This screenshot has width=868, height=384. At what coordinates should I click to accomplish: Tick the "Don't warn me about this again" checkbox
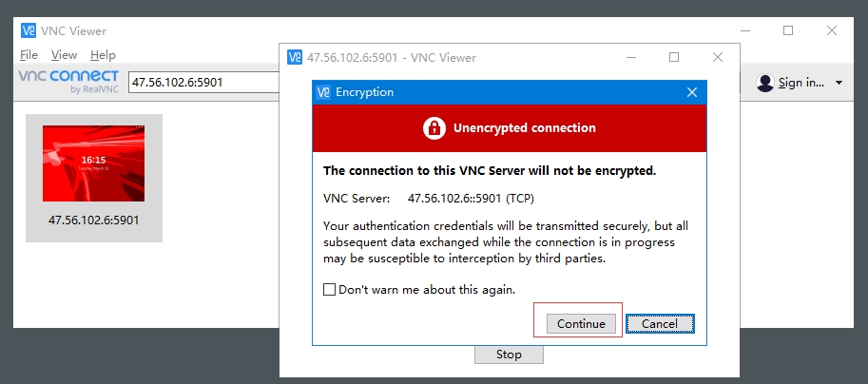[330, 290]
